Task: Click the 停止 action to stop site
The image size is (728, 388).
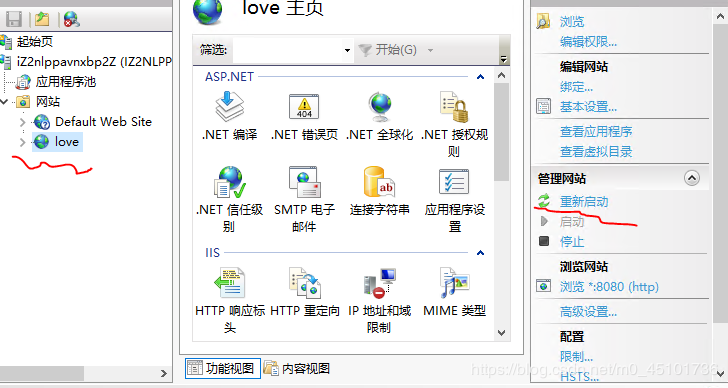Action: [572, 242]
